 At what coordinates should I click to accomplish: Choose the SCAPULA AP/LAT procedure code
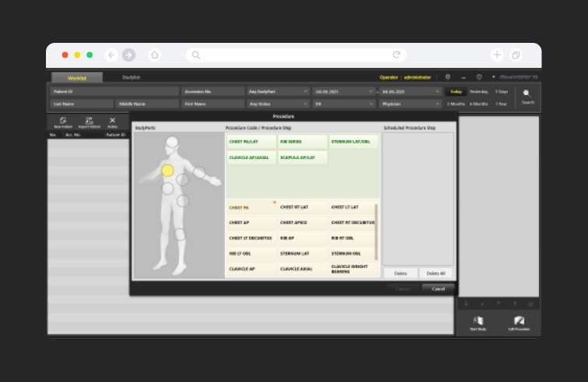[302, 157]
